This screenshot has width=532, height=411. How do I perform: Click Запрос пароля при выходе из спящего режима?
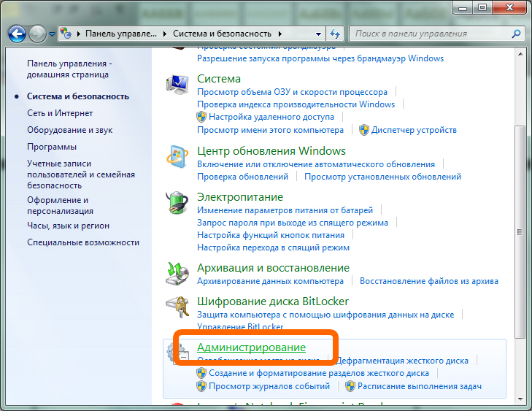pyautogui.click(x=293, y=223)
